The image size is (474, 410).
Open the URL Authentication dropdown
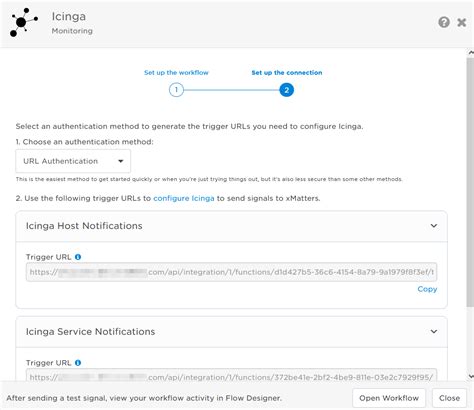click(x=73, y=161)
